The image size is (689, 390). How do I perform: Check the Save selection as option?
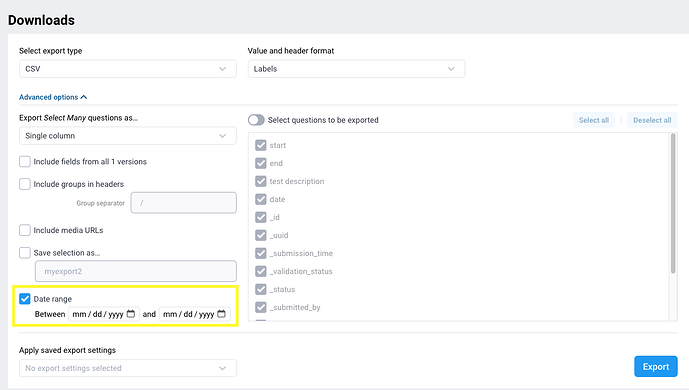click(25, 253)
